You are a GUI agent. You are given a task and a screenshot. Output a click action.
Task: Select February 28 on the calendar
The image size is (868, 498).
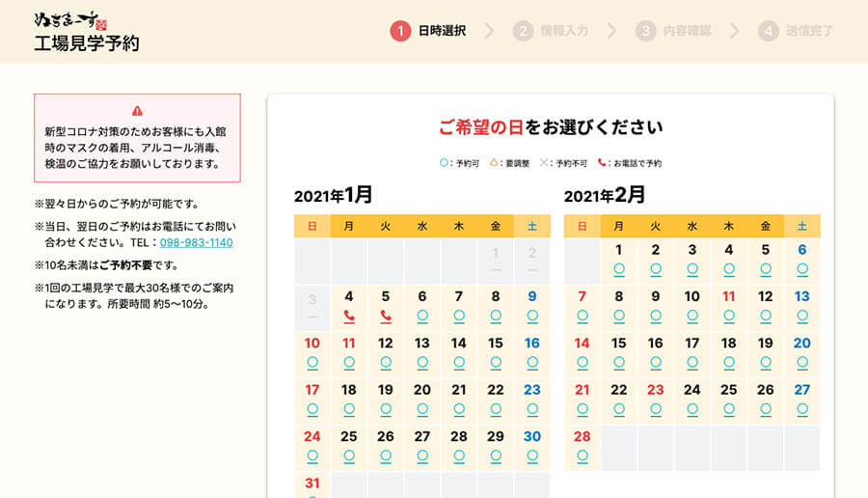[583, 445]
